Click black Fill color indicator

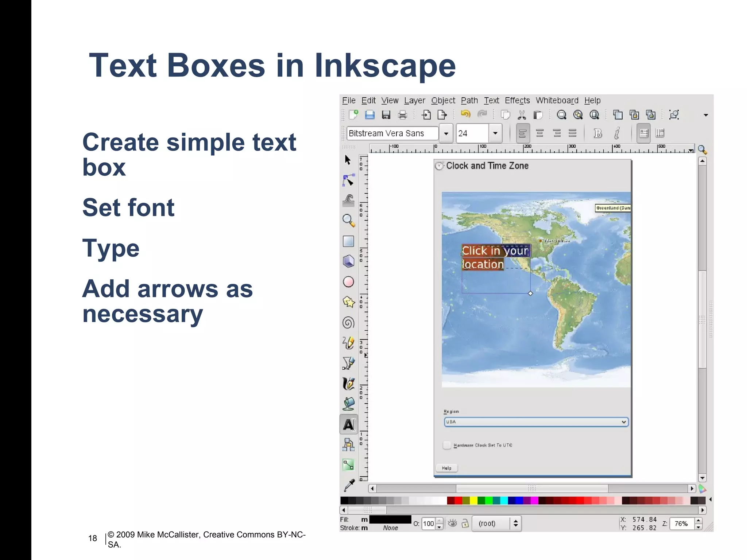pos(390,520)
